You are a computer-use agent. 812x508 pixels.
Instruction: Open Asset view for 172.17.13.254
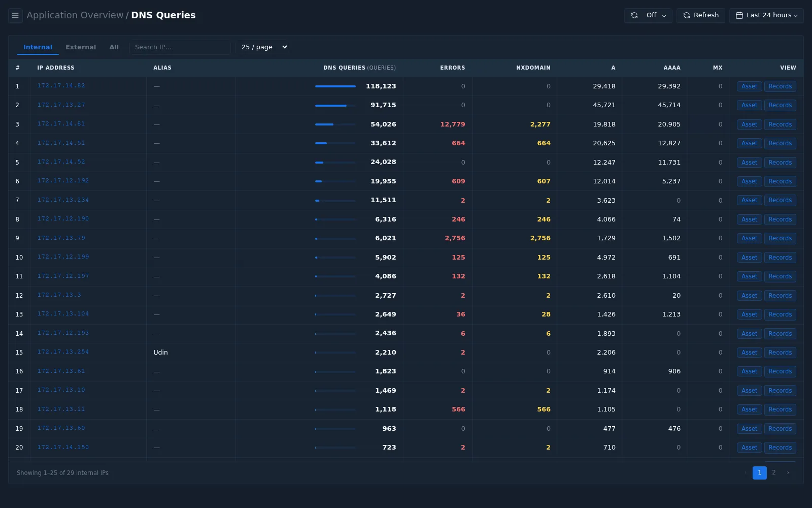pos(749,353)
